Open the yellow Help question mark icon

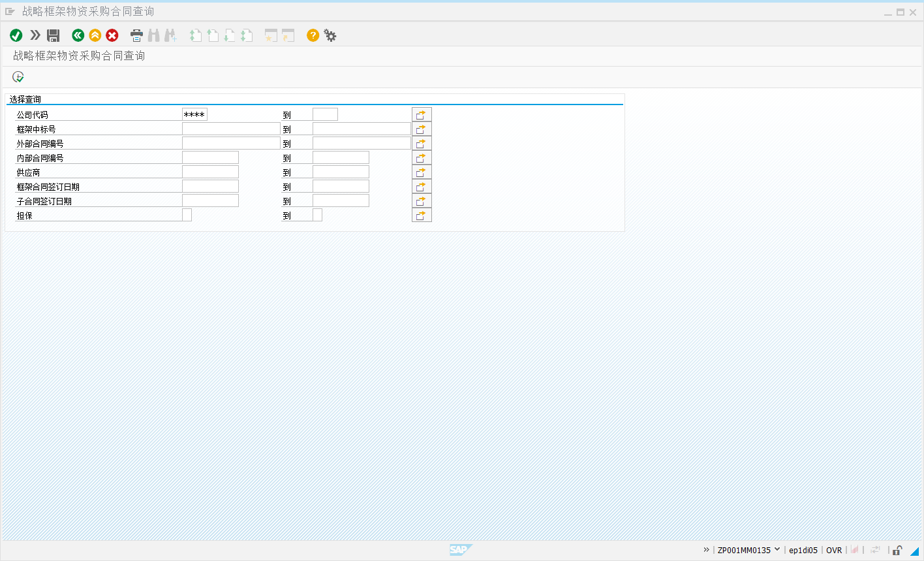313,35
